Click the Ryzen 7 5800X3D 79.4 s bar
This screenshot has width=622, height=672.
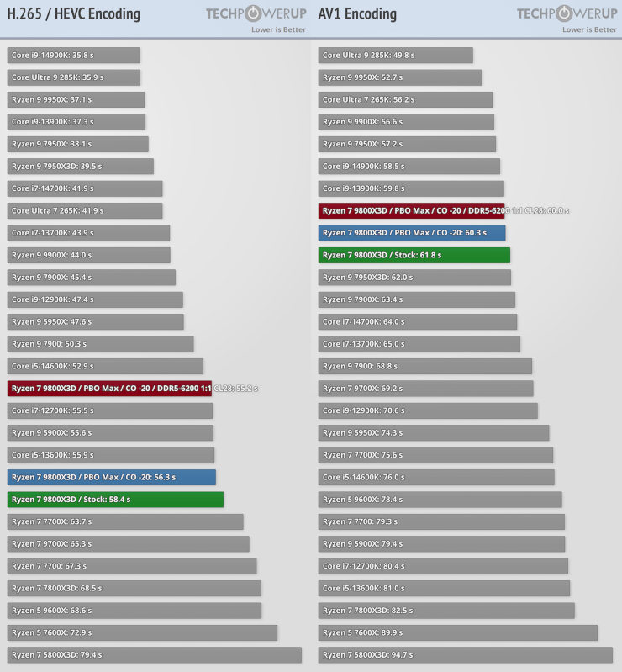[x=154, y=654]
